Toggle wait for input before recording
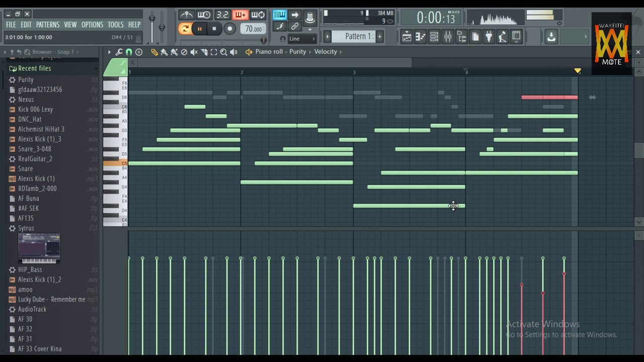The width and height of the screenshot is (644, 362). tap(204, 15)
